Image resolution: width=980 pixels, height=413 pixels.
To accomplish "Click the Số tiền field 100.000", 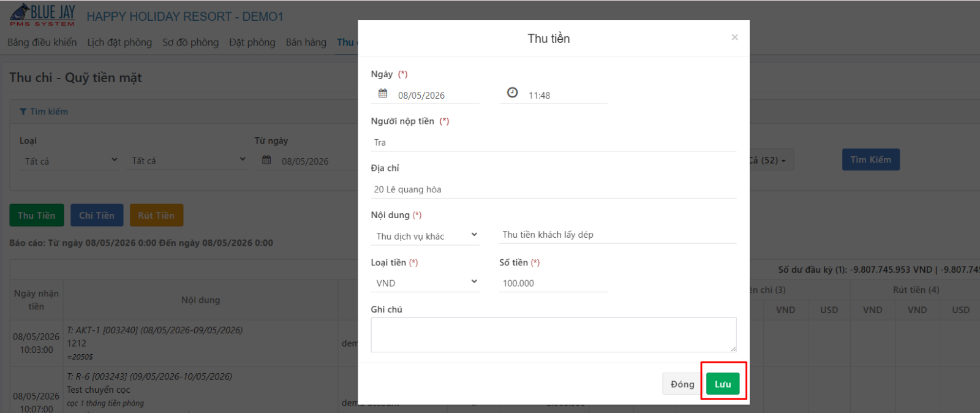I will pyautogui.click(x=553, y=283).
